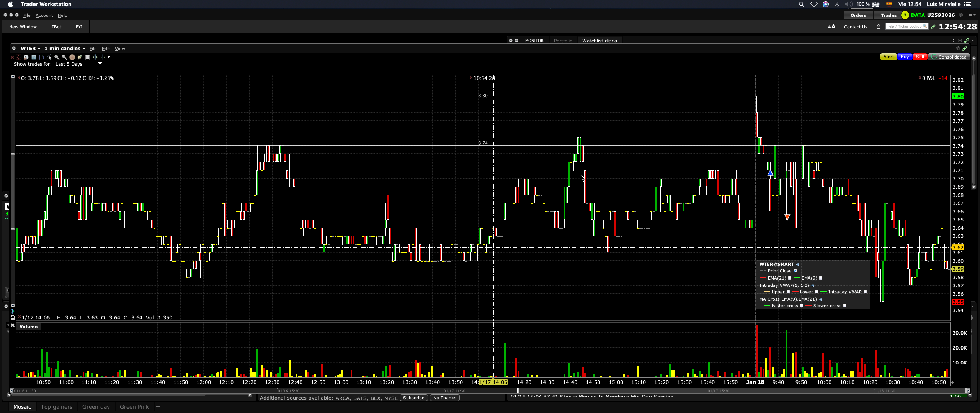980x413 pixels.
Task: Select the text annotation tool icon
Action: tap(34, 57)
